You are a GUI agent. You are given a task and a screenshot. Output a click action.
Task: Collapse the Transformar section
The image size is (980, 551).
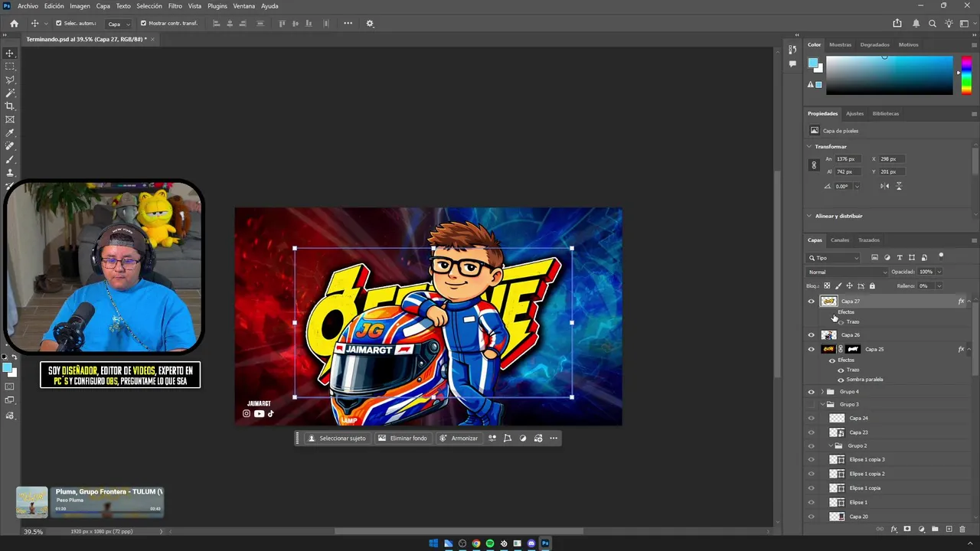tap(810, 146)
